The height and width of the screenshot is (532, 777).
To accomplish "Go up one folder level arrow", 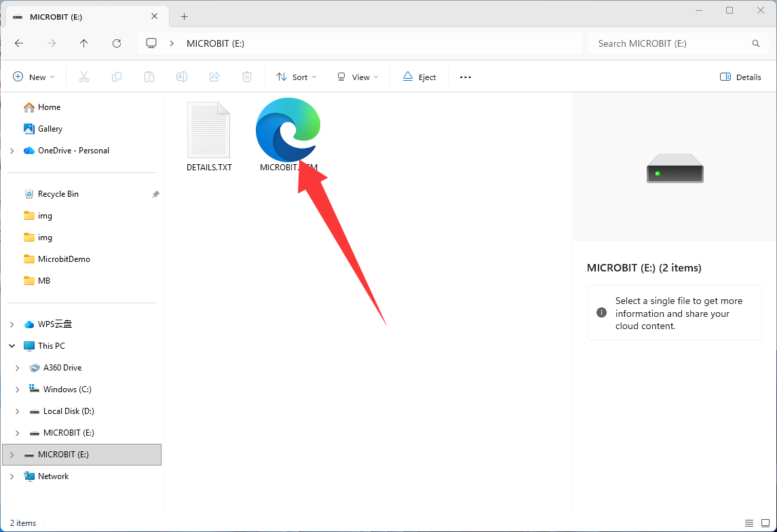I will tap(83, 43).
